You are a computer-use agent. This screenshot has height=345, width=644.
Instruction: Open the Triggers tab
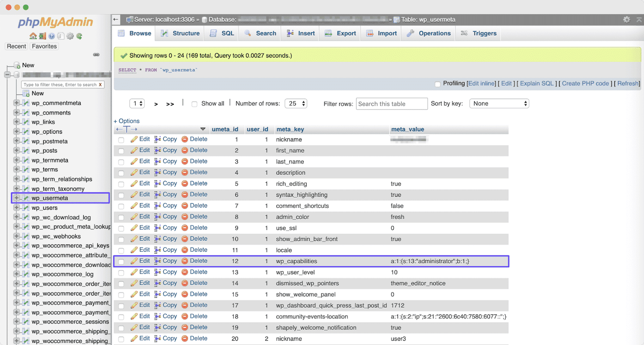click(479, 34)
